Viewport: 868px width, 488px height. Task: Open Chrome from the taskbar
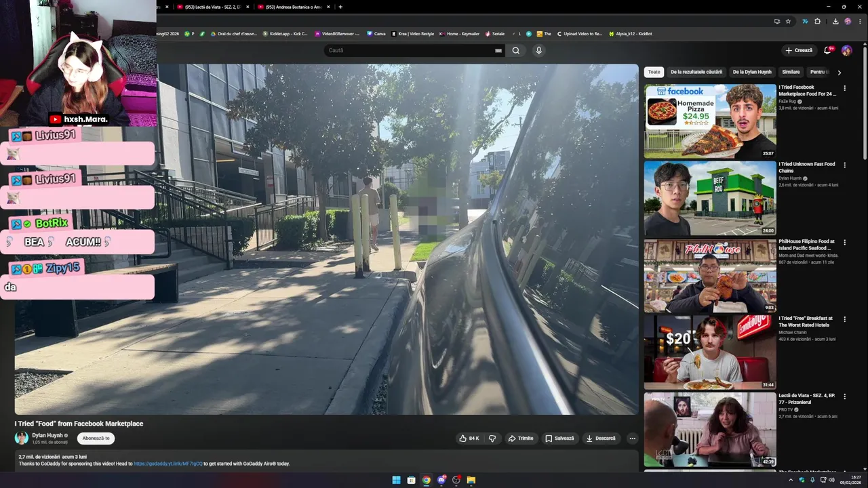click(426, 480)
